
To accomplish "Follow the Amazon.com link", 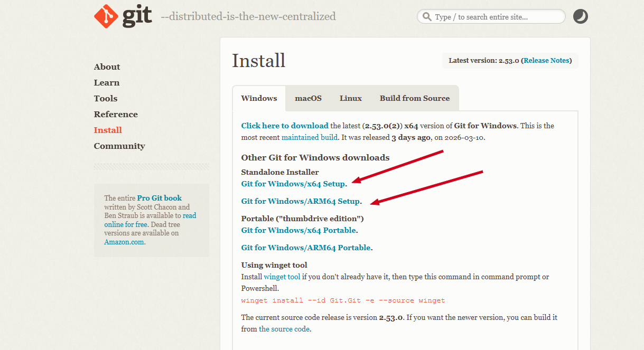I will (x=124, y=242).
